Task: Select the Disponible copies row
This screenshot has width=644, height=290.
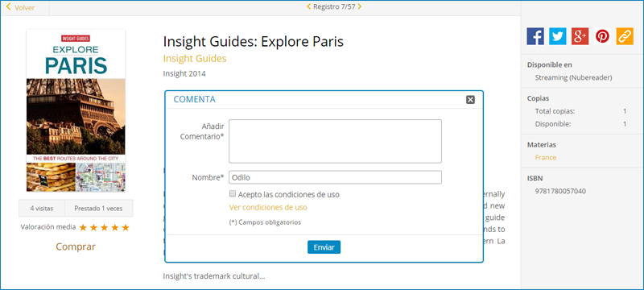Action: [x=580, y=124]
